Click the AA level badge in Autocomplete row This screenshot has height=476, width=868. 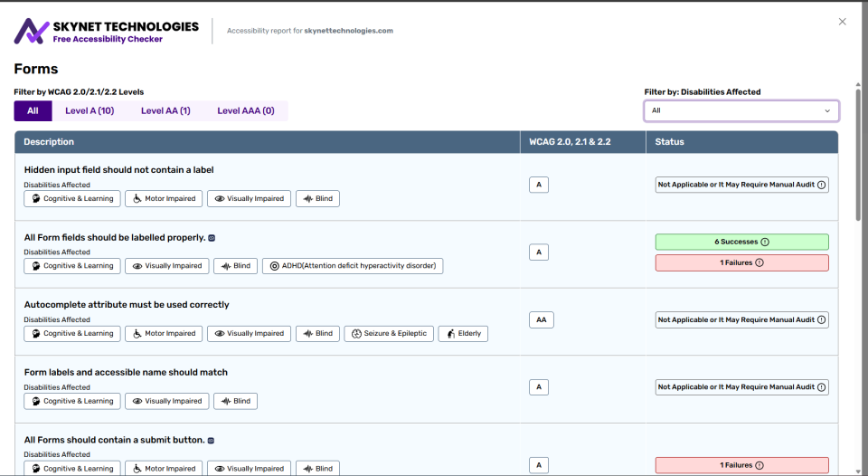coord(542,319)
